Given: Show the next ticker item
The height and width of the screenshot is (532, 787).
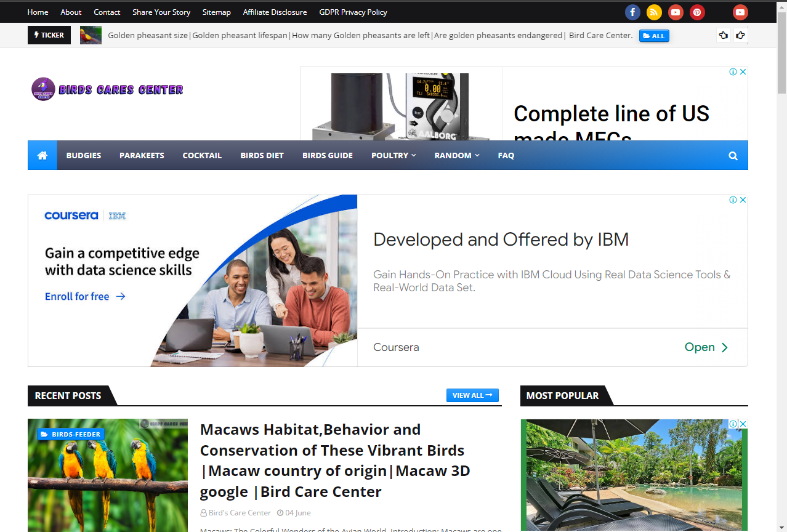Looking at the screenshot, I should [740, 35].
